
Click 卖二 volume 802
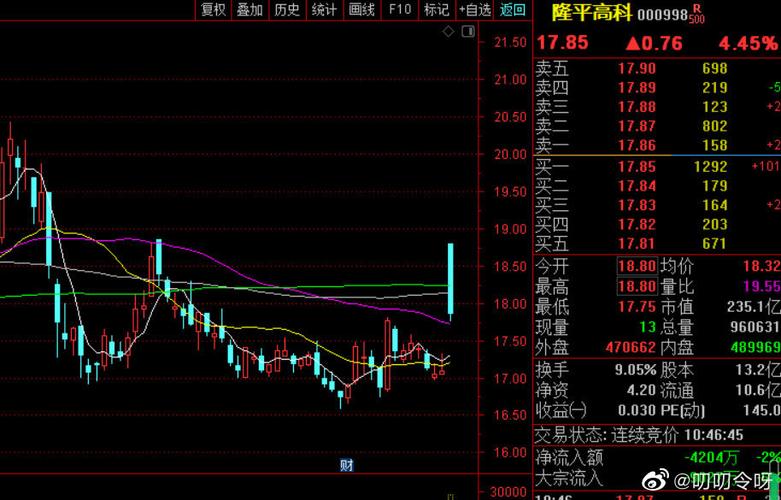pos(715,126)
